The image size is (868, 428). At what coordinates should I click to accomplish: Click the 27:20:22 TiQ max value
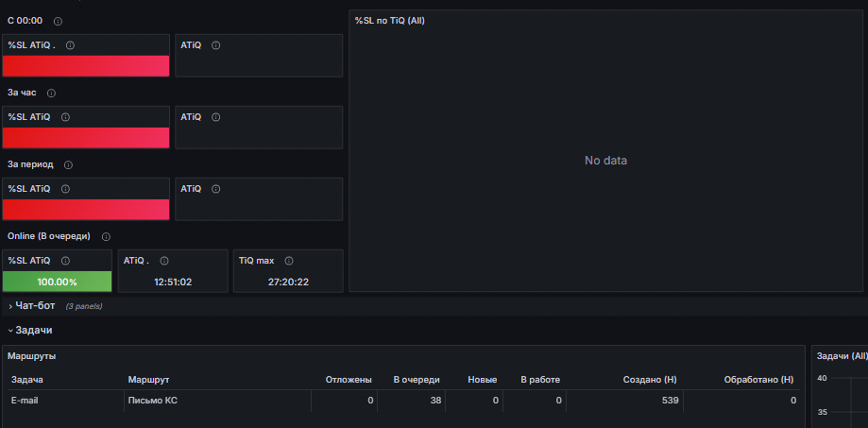(288, 282)
